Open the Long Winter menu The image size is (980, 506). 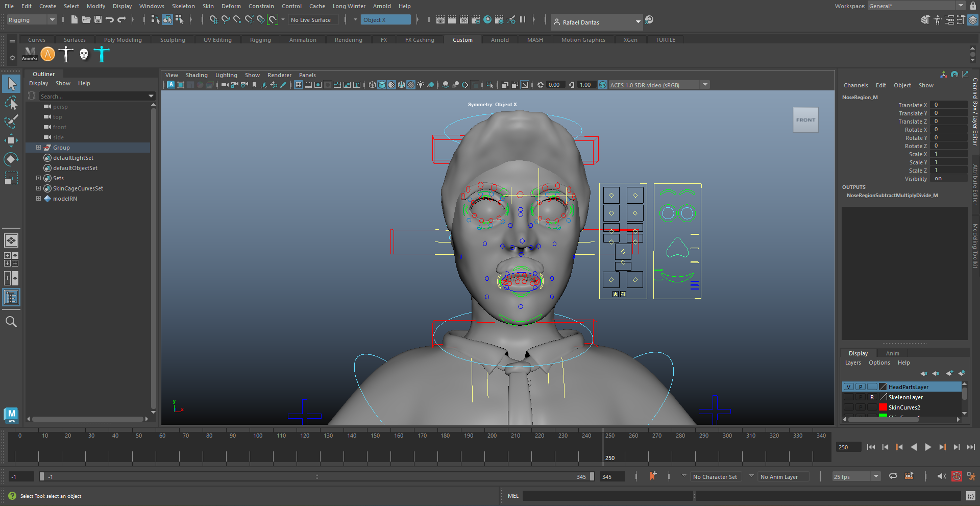tap(349, 6)
